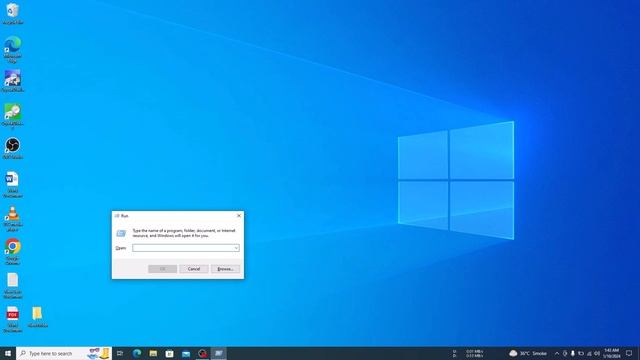Click Browse... in the Run dialog
The width and height of the screenshot is (640, 360).
click(x=225, y=269)
